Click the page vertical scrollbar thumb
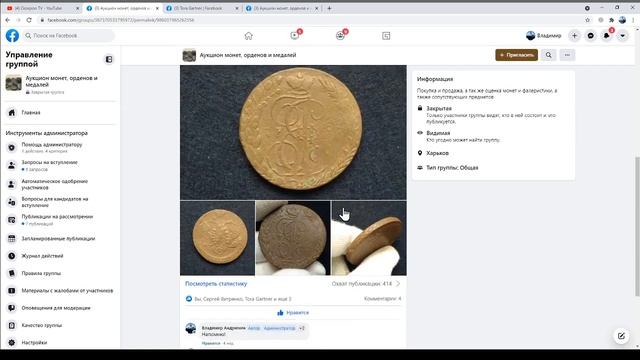The image size is (640, 360). 637,227
